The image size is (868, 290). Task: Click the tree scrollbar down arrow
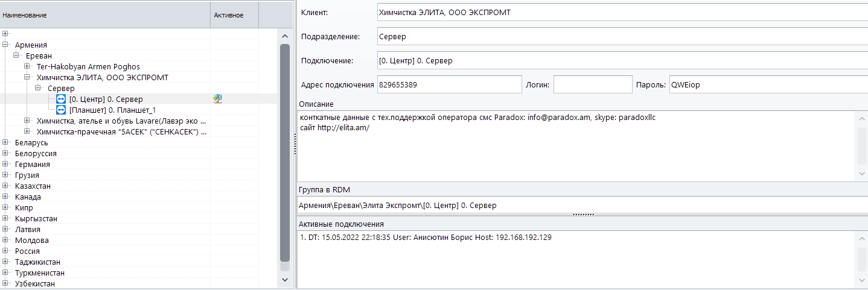click(285, 280)
